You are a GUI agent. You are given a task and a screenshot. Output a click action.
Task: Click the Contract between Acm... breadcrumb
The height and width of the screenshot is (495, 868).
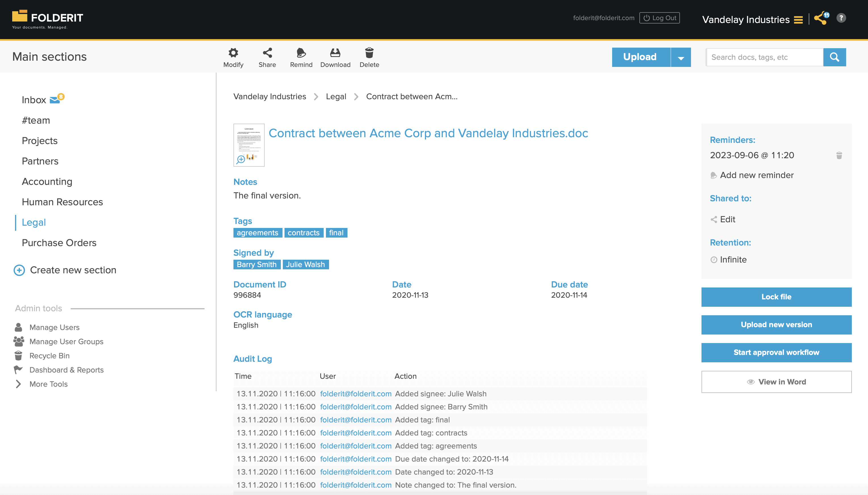412,97
